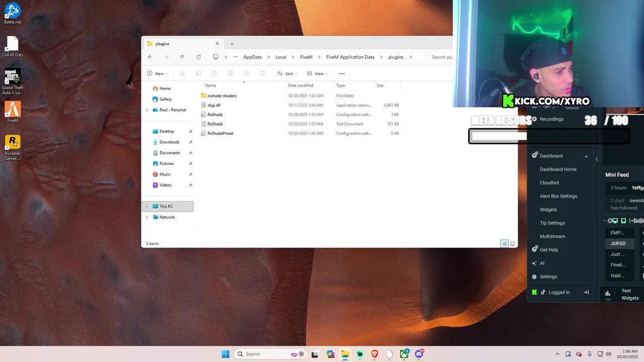Open Tip Settings menu item
Image resolution: width=644 pixels, height=362 pixels.
coord(552,223)
